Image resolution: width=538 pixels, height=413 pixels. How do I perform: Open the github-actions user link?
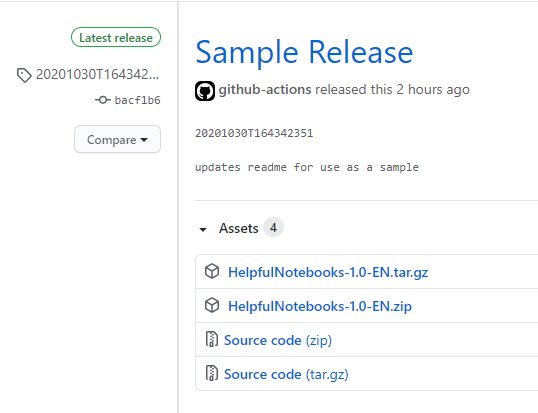coord(265,90)
